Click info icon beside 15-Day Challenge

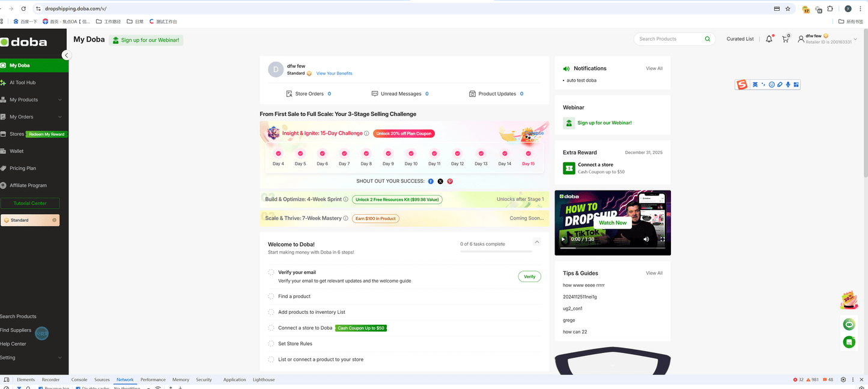click(366, 133)
